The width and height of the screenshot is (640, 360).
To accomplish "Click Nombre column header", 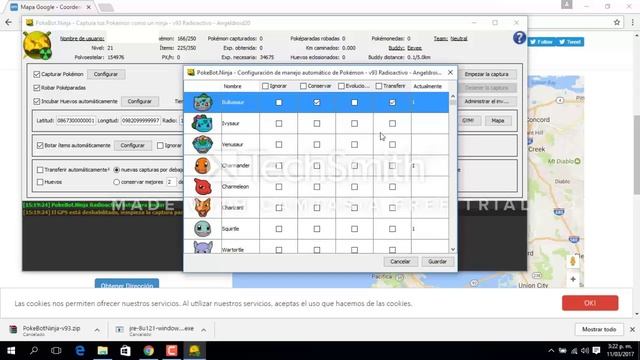I will pos(232,86).
